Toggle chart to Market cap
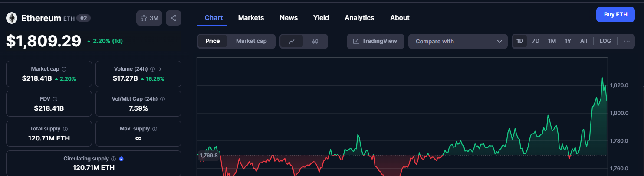 [x=251, y=41]
